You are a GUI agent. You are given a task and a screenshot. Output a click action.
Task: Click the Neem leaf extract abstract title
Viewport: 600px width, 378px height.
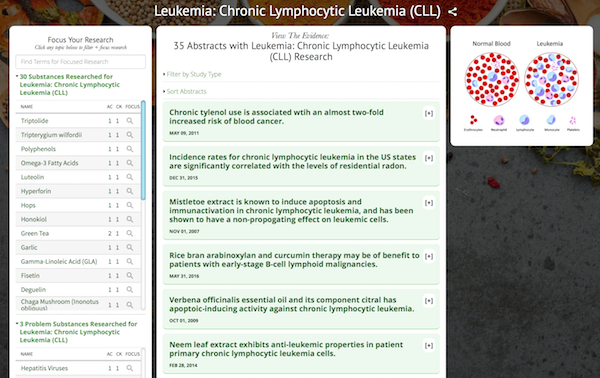click(286, 349)
